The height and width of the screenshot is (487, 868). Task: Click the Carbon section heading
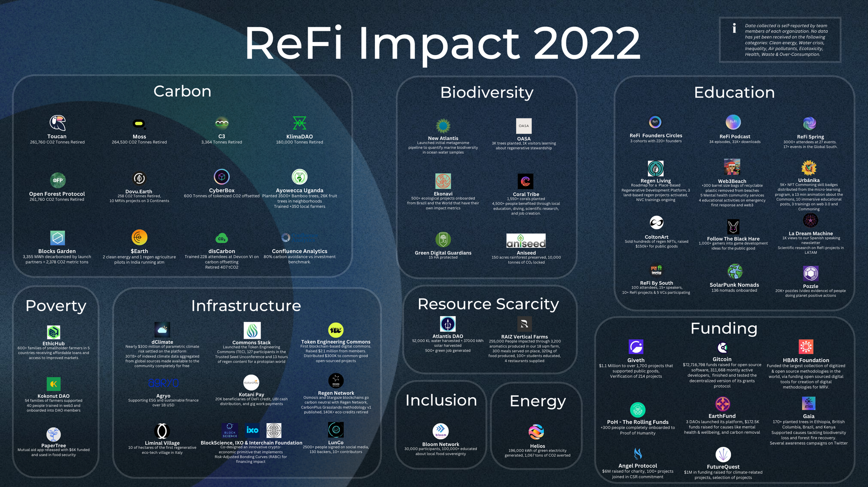pos(182,92)
